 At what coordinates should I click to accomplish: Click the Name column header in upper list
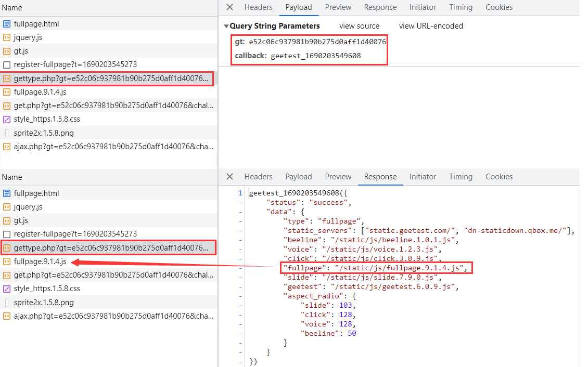click(x=12, y=8)
